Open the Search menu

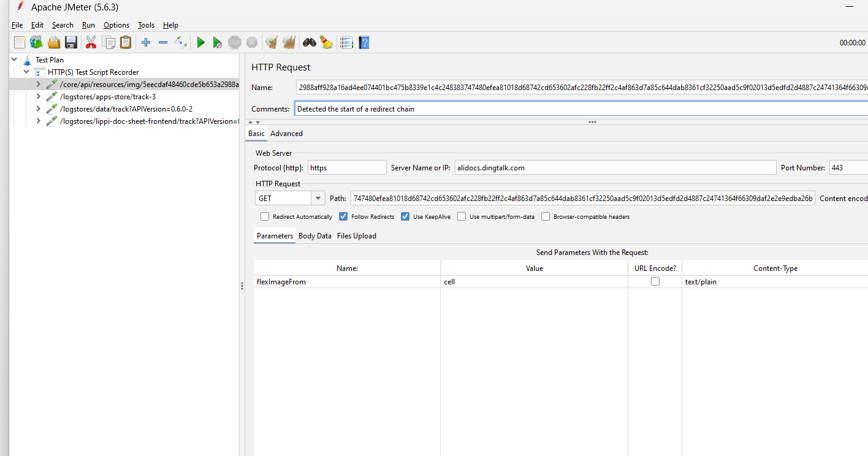click(63, 25)
